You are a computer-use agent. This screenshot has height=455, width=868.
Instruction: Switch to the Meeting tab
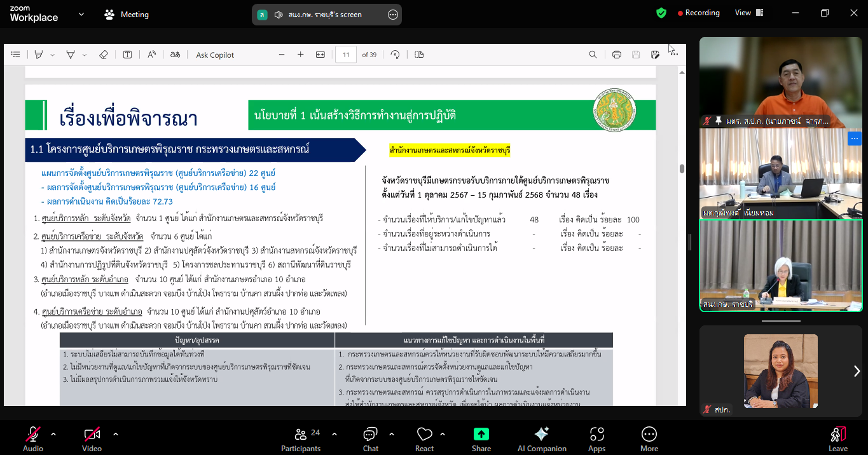coord(127,13)
